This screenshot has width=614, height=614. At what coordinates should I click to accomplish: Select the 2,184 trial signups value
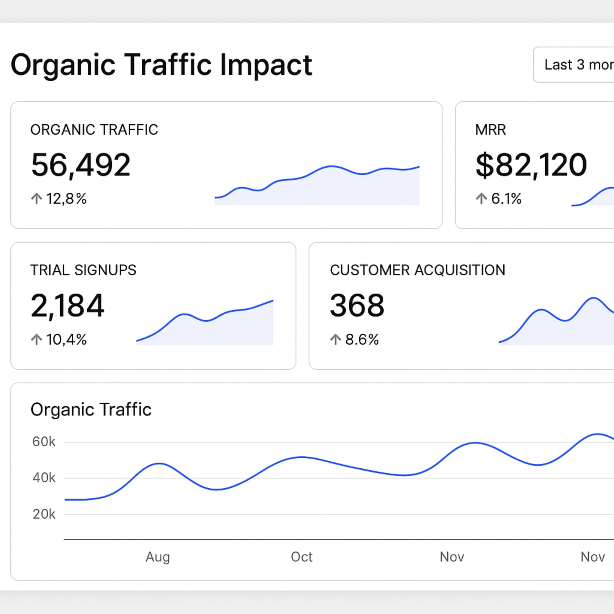68,306
